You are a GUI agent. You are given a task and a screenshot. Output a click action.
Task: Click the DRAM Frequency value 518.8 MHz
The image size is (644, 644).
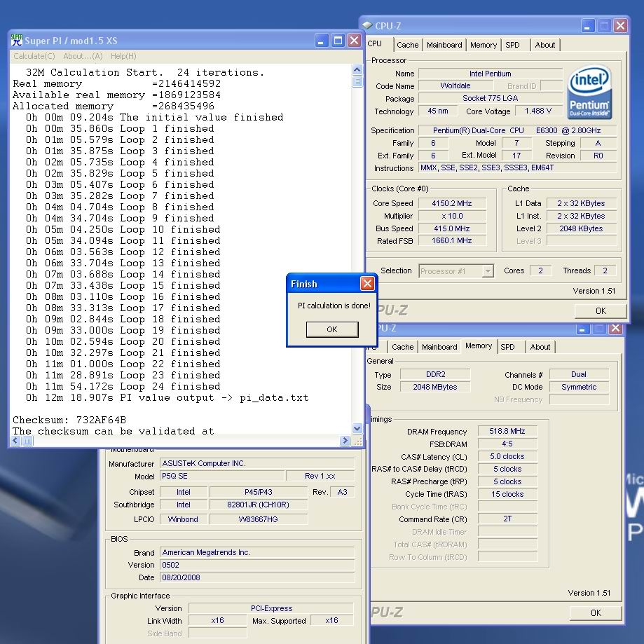[507, 431]
